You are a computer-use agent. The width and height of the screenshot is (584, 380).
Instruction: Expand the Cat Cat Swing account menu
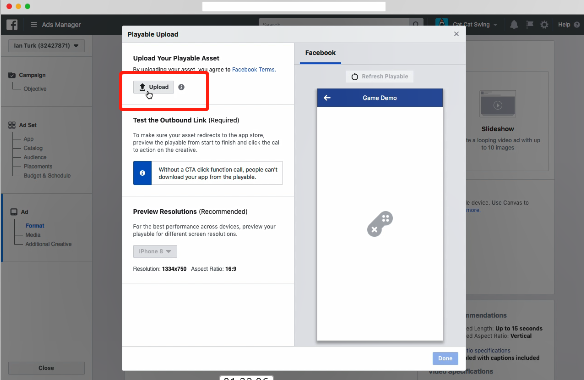[x=475, y=25]
